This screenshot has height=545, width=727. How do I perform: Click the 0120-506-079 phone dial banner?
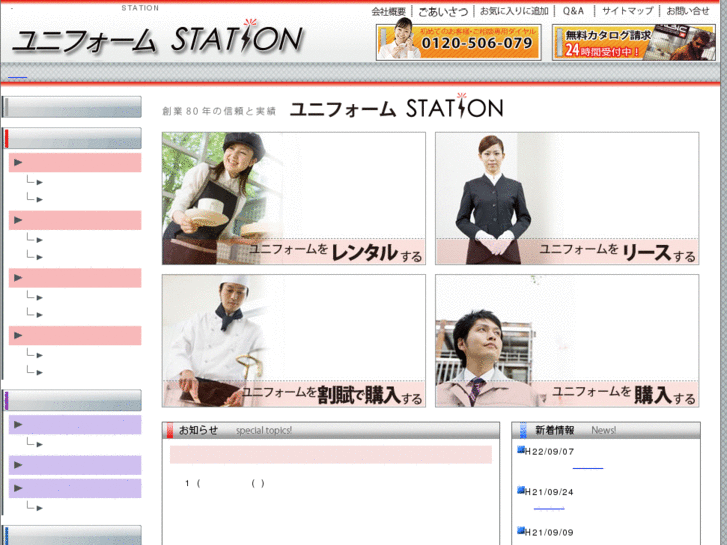coord(459,42)
